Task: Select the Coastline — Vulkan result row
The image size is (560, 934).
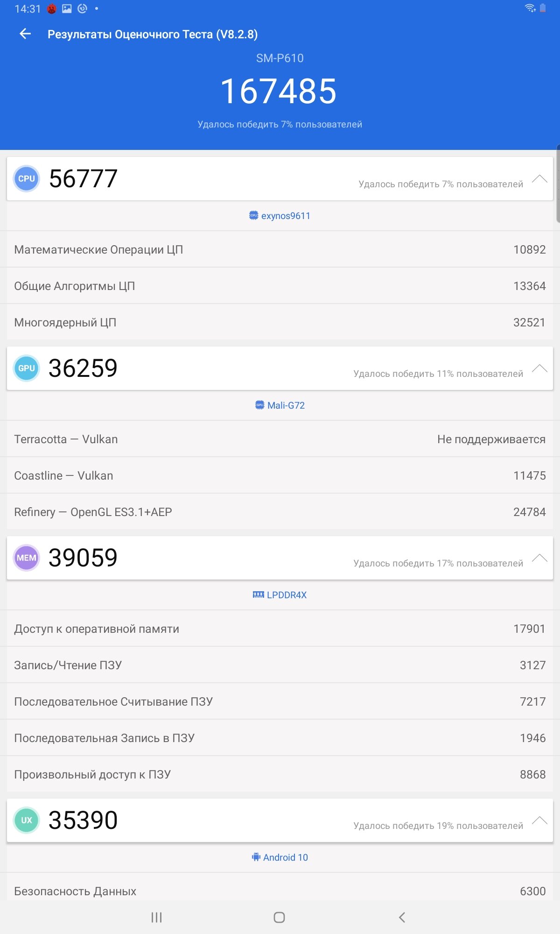Action: tap(280, 475)
